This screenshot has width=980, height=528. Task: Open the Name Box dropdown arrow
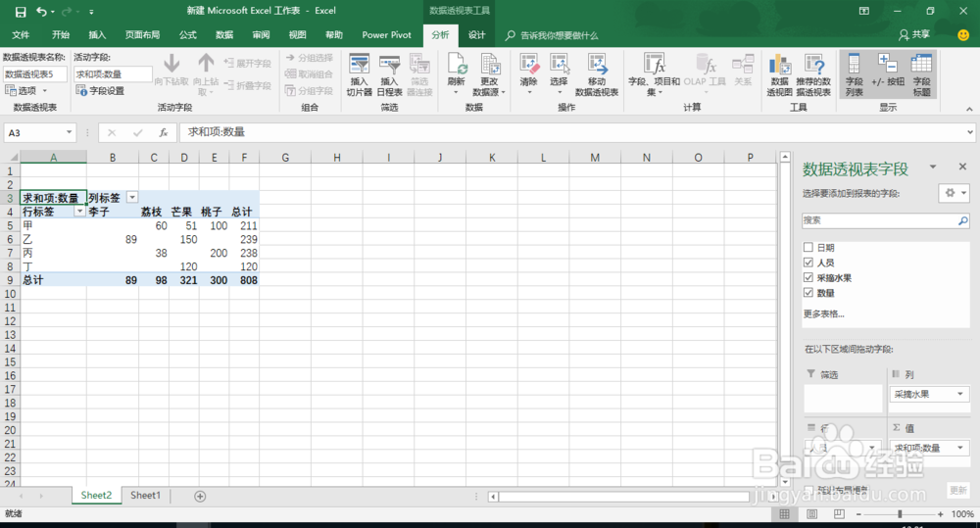click(69, 132)
